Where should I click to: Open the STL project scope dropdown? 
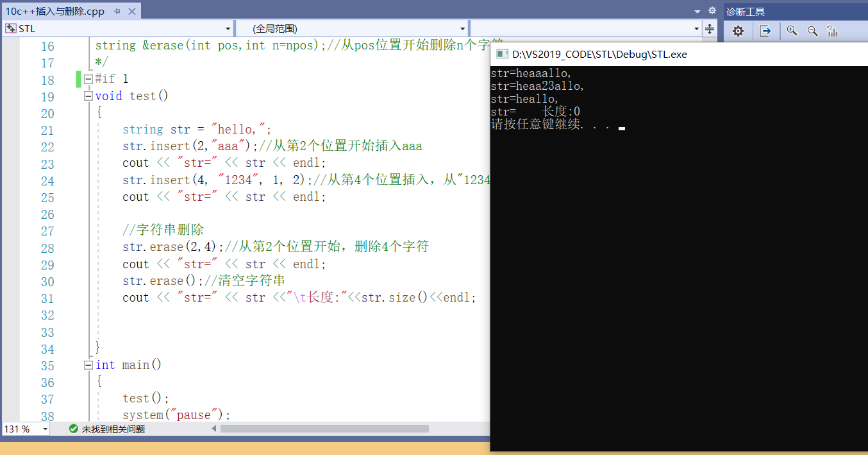tap(228, 29)
